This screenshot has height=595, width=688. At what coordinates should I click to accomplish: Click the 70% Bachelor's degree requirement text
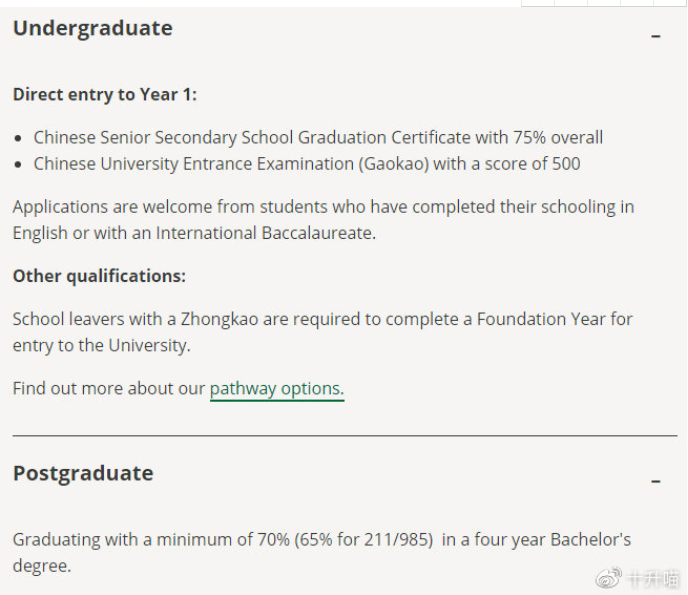point(322,552)
